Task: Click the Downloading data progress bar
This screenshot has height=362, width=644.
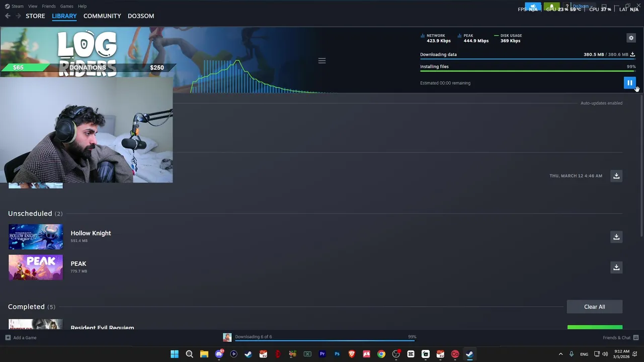Action: coord(528,59)
